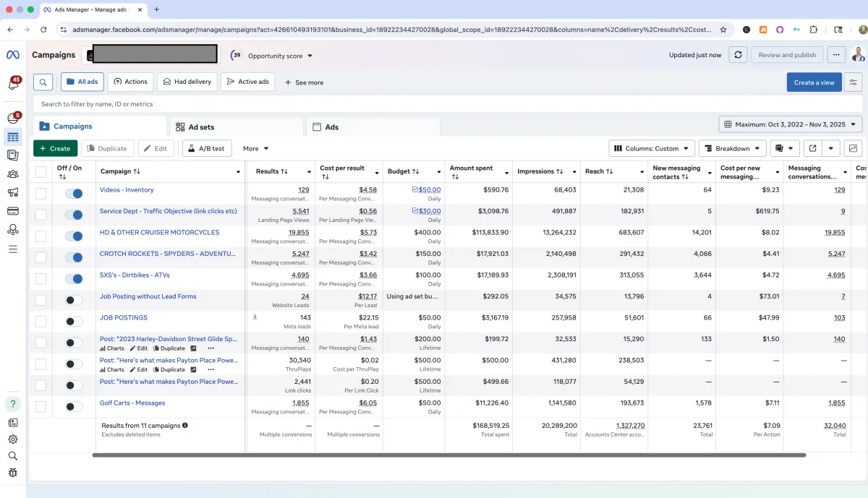
Task: Open the Breakdown dropdown menu
Action: [732, 148]
